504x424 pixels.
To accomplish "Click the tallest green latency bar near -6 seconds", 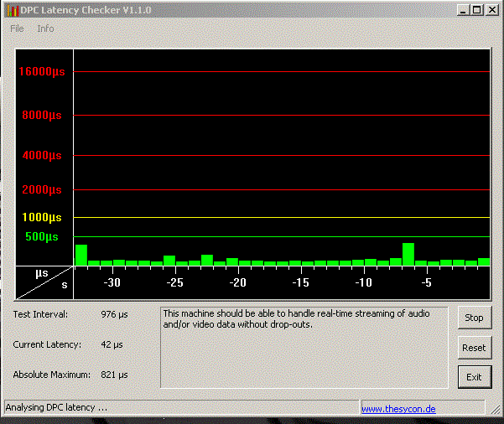I will [408, 254].
